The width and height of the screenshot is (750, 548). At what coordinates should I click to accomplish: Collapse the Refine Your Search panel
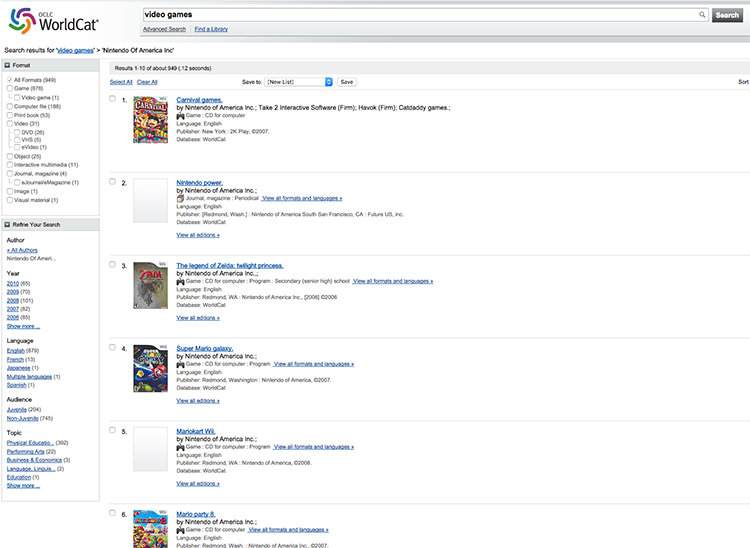7,224
